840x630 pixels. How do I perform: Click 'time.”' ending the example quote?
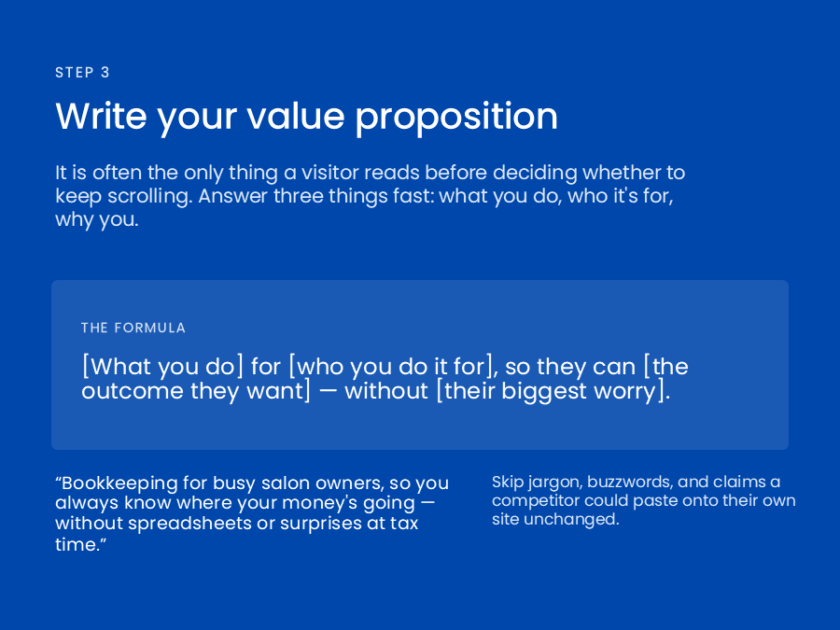[81, 544]
